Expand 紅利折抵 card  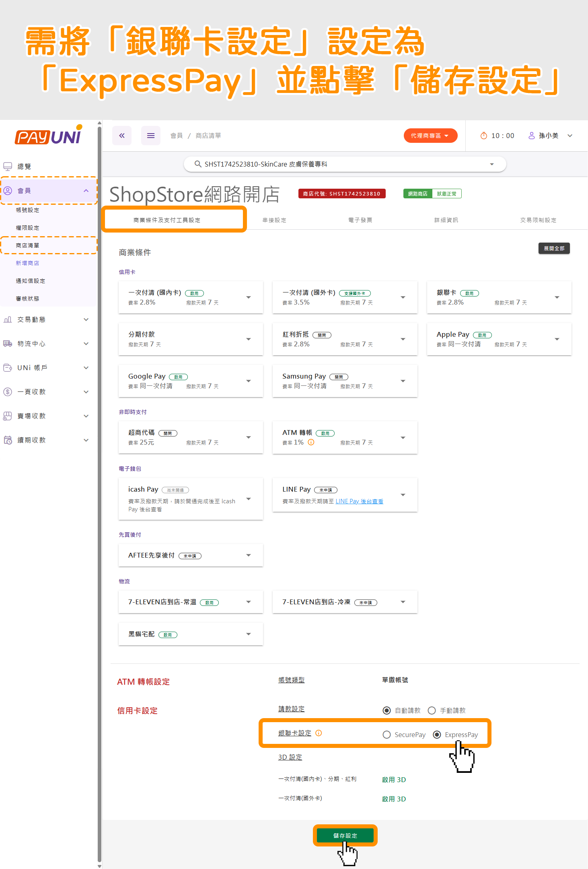(x=403, y=339)
